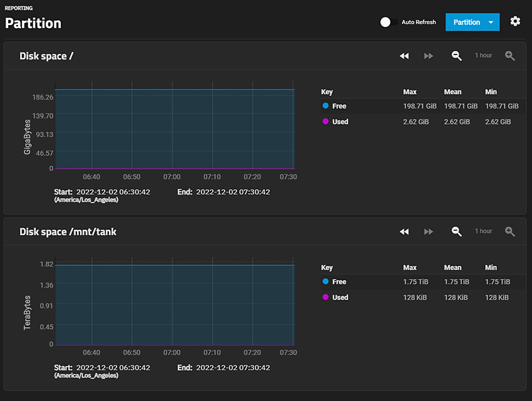Click the 1 hour label in Disk space /mnt/tank
Screen dimensions: 532x401
[x=483, y=231]
